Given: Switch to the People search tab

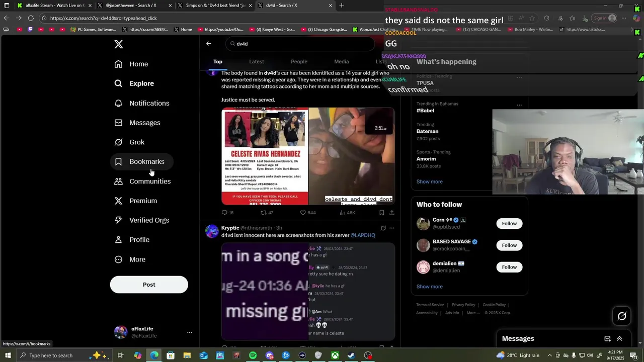Looking at the screenshot, I should click(299, 61).
